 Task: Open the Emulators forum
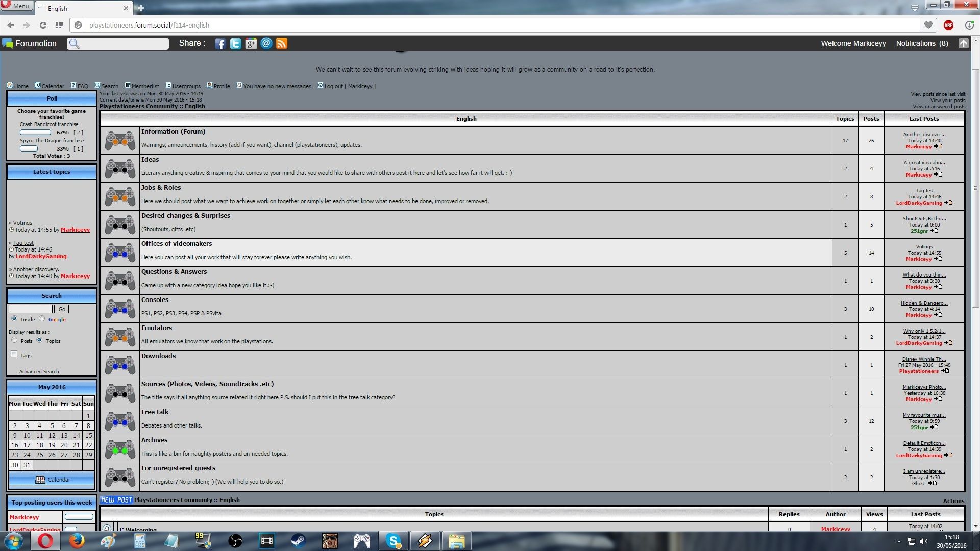(x=157, y=328)
